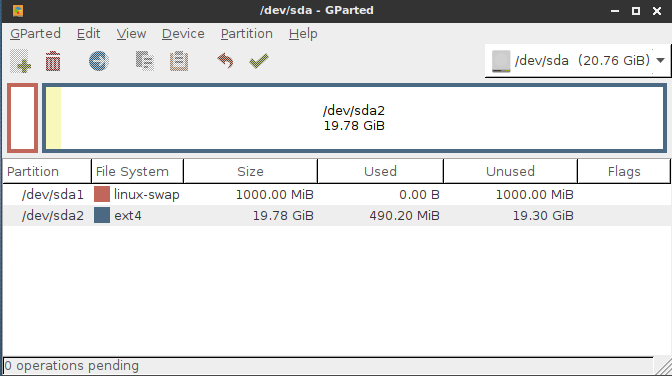The height and width of the screenshot is (376, 672).
Task: Click the Resize/Move partition arrow icon
Action: click(99, 61)
